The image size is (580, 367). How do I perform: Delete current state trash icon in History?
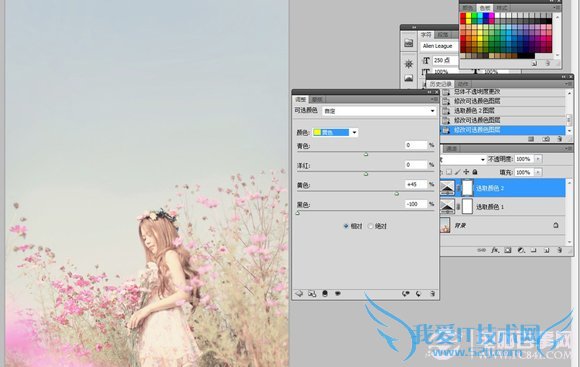[x=559, y=139]
